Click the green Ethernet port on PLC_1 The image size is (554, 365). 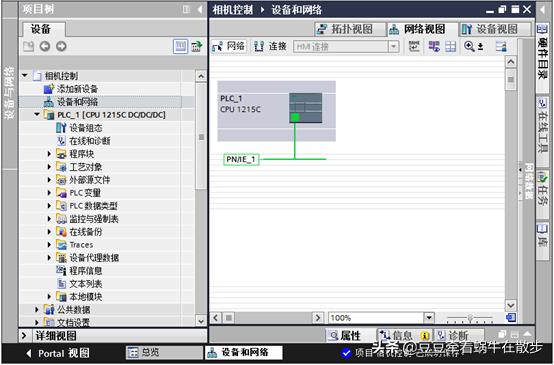[295, 118]
